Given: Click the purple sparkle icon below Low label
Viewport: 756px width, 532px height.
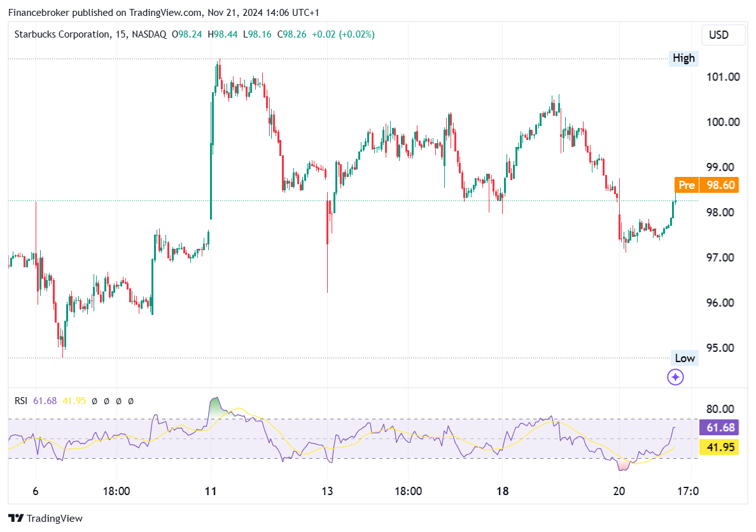Looking at the screenshot, I should [x=675, y=377].
